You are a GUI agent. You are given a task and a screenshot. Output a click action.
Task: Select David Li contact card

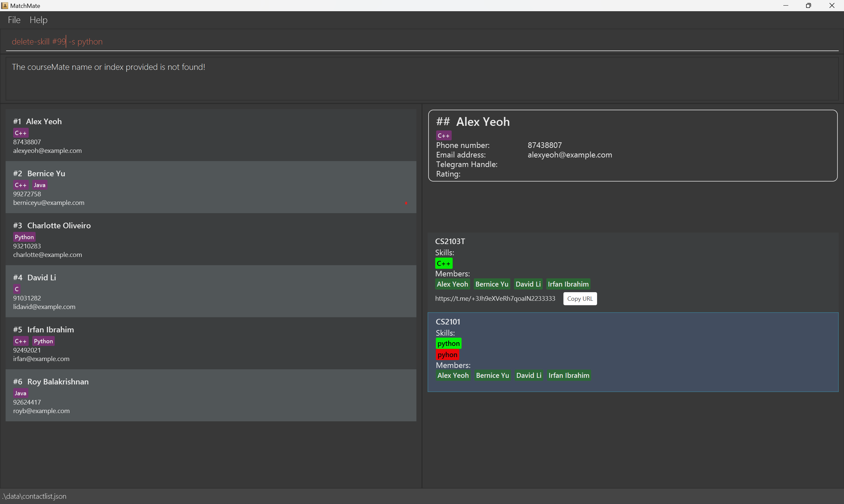211,292
